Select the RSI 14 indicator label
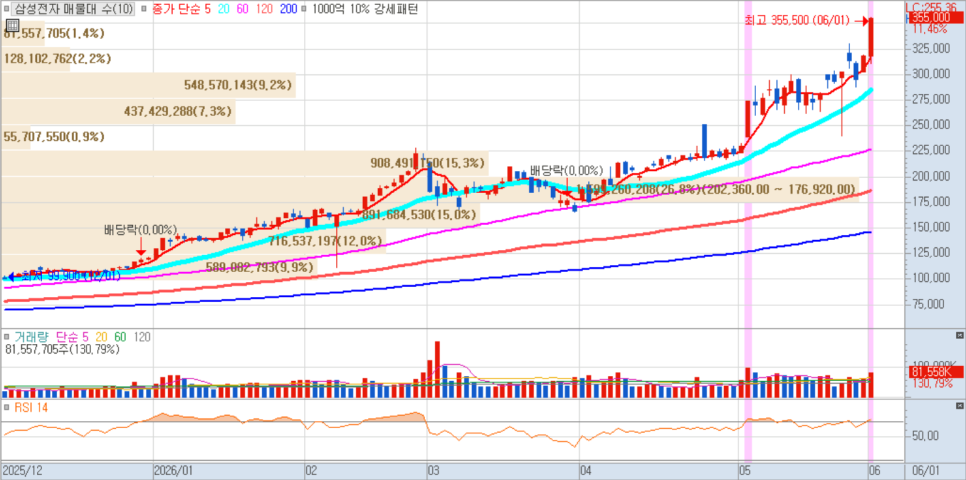 point(30,408)
